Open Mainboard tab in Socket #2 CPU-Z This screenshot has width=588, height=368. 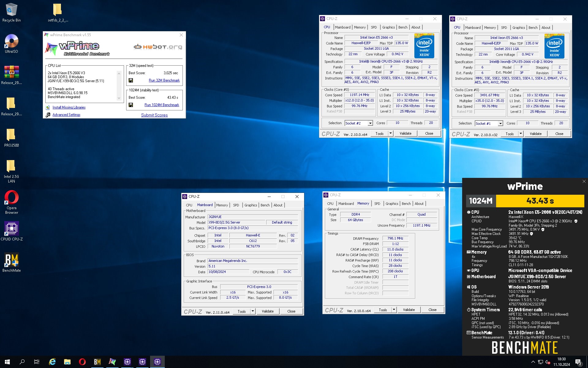[x=343, y=27]
